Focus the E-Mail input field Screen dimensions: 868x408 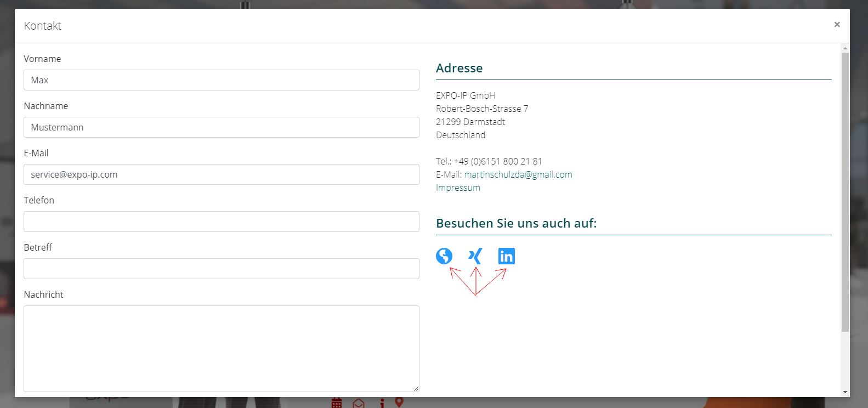[x=222, y=174]
